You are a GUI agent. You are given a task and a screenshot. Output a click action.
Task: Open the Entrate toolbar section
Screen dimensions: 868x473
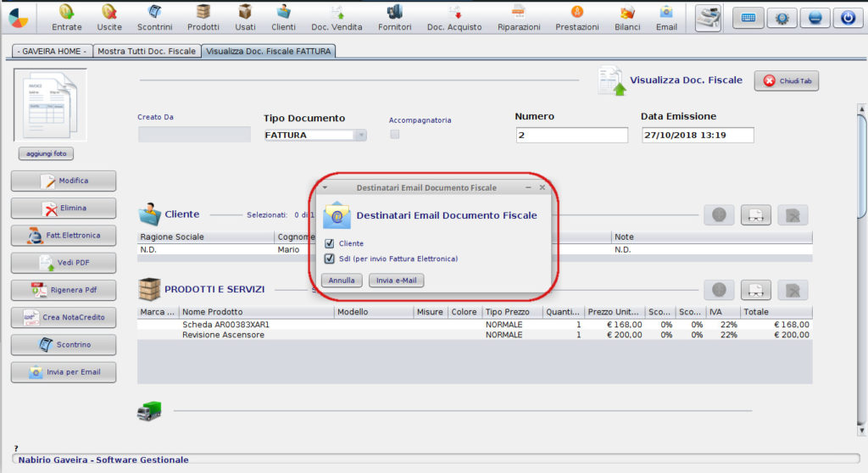66,18
